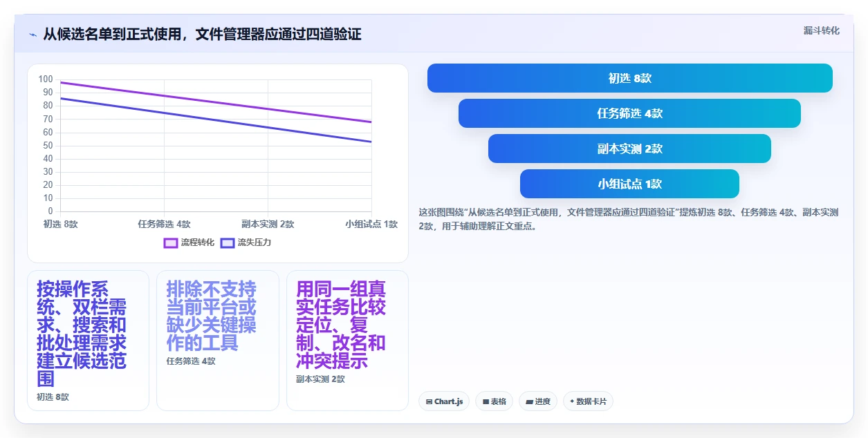Click the 副本实测 2款 caption under the third card
Viewport: 868px width, 438px height.
320,379
